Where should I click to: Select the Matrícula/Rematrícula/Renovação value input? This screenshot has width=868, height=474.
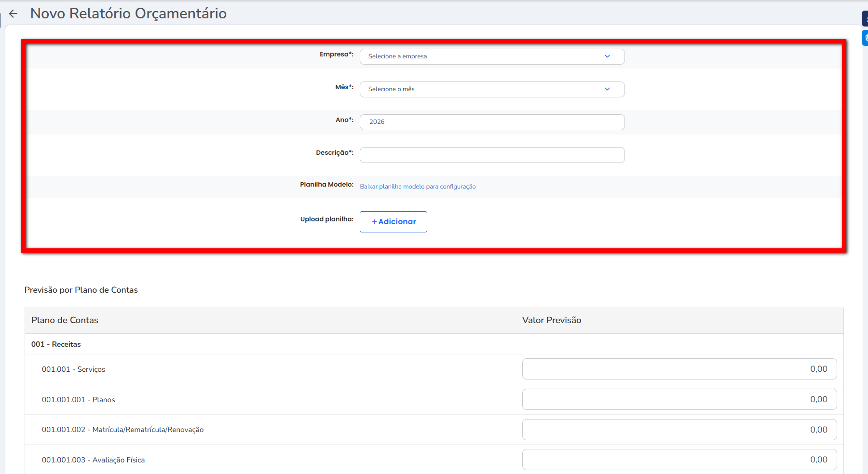pos(679,430)
